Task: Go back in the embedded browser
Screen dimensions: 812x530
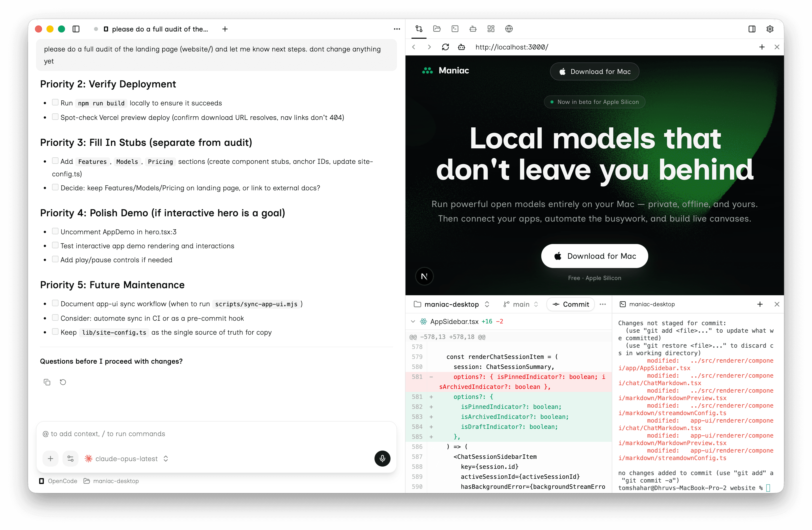Action: (414, 47)
